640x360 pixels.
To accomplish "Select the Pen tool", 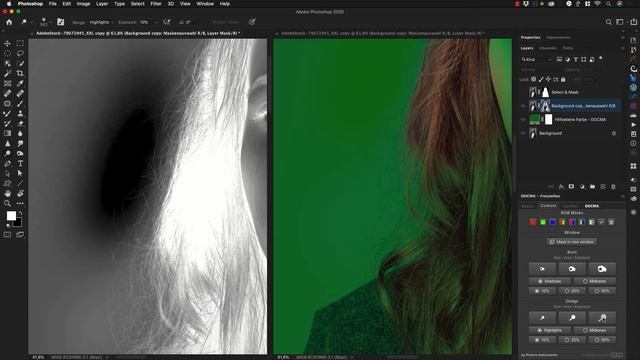I will [x=7, y=163].
